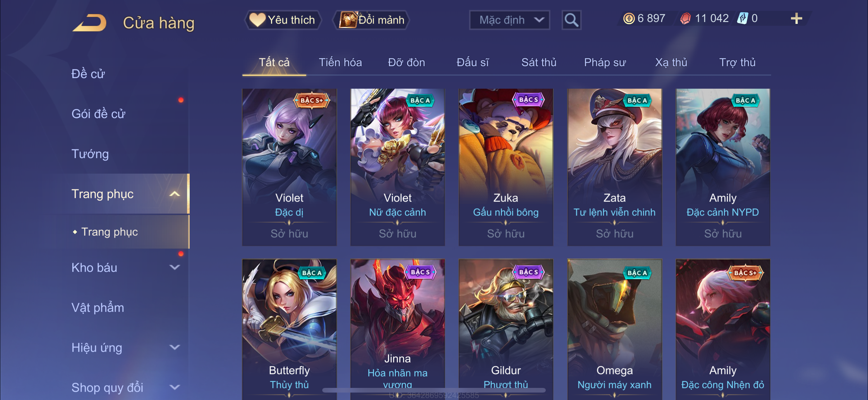This screenshot has height=400, width=868.
Task: Expand the Shop quy đổi section
Action: tap(174, 388)
